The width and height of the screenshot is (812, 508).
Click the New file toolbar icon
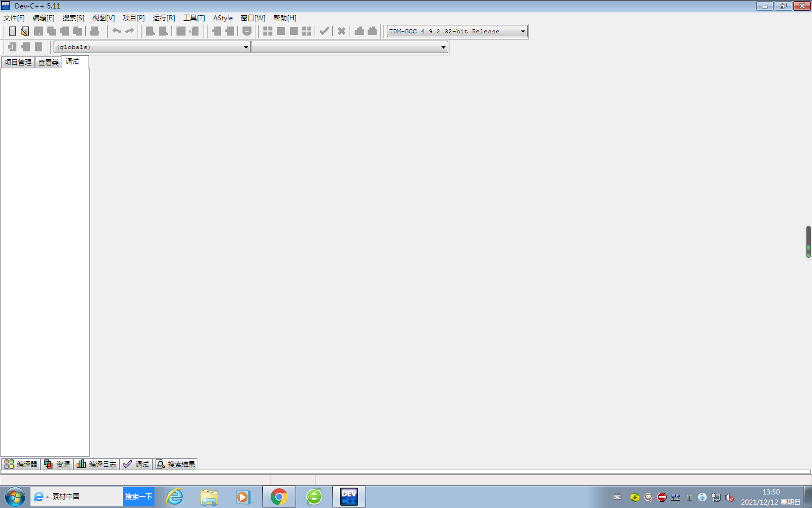pos(12,31)
